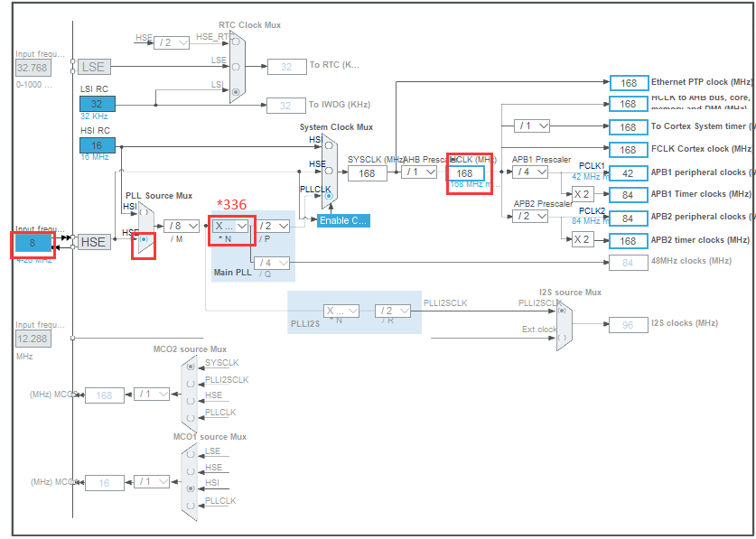Screen dimensions: 756x539
Task: Select SYSCLK in the MCO2 source Mux
Action: point(191,367)
